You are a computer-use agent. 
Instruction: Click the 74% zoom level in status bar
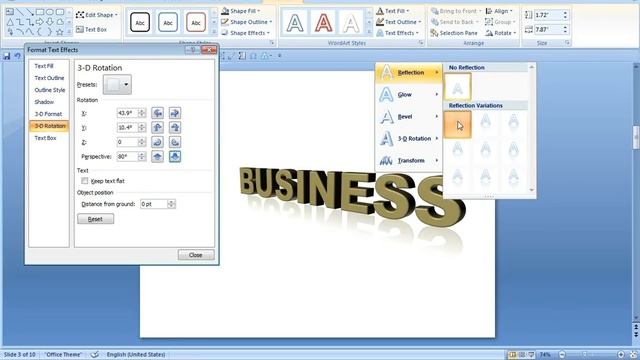tap(545, 354)
